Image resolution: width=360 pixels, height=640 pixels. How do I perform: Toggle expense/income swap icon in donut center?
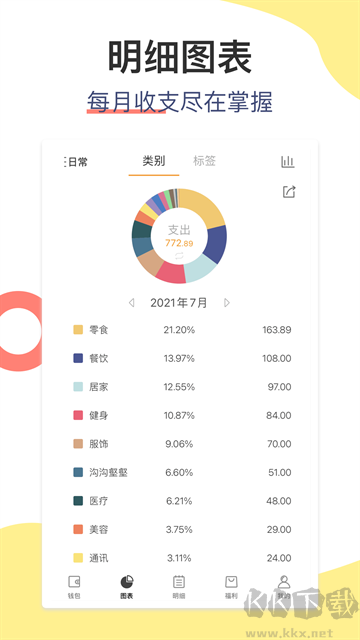point(179,256)
